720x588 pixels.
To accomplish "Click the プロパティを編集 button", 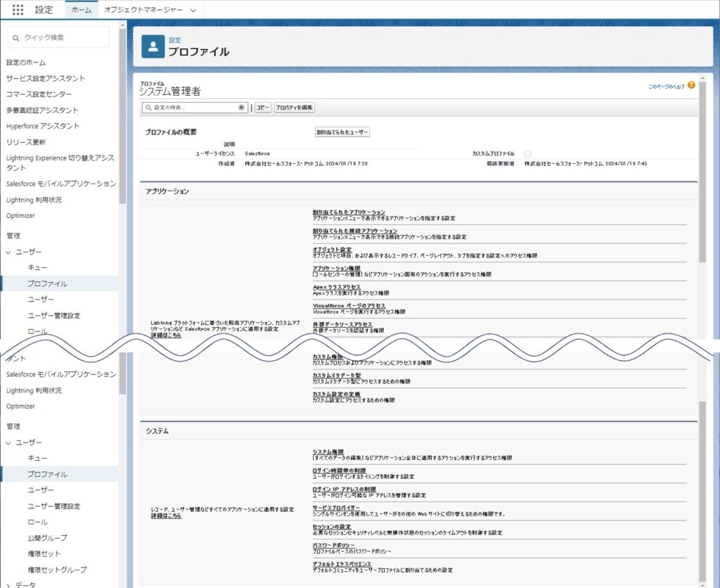I will coord(294,108).
